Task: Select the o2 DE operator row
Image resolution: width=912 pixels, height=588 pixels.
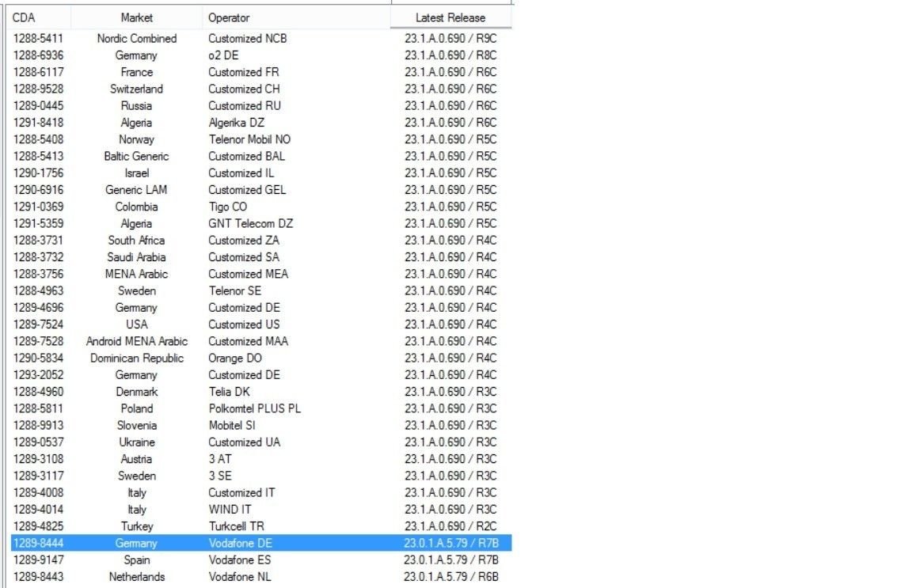Action: coord(261,55)
